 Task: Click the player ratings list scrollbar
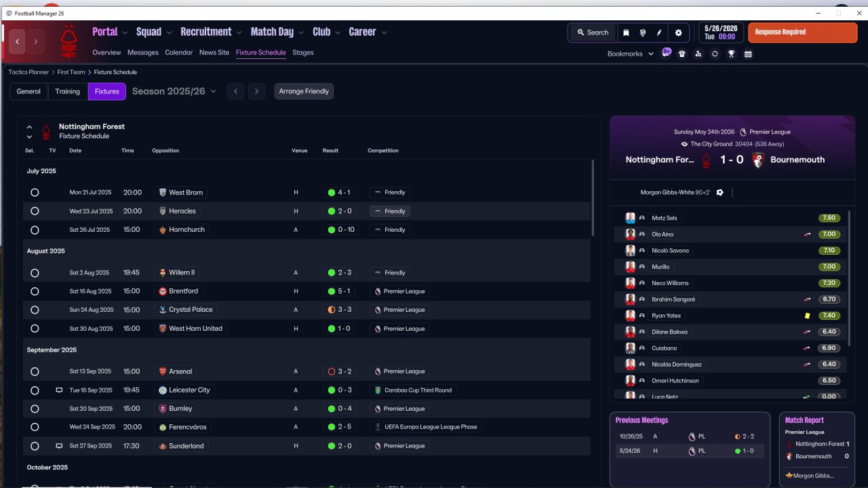[848, 278]
